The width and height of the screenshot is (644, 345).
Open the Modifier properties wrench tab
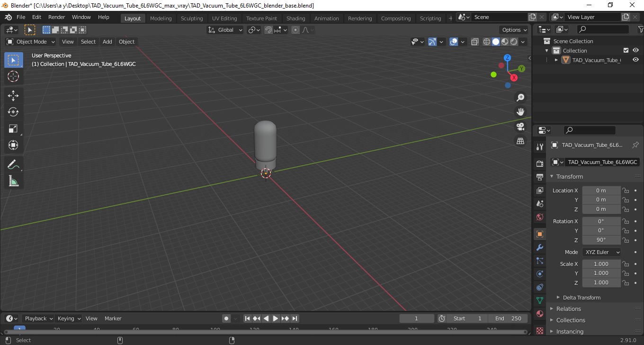click(x=539, y=247)
